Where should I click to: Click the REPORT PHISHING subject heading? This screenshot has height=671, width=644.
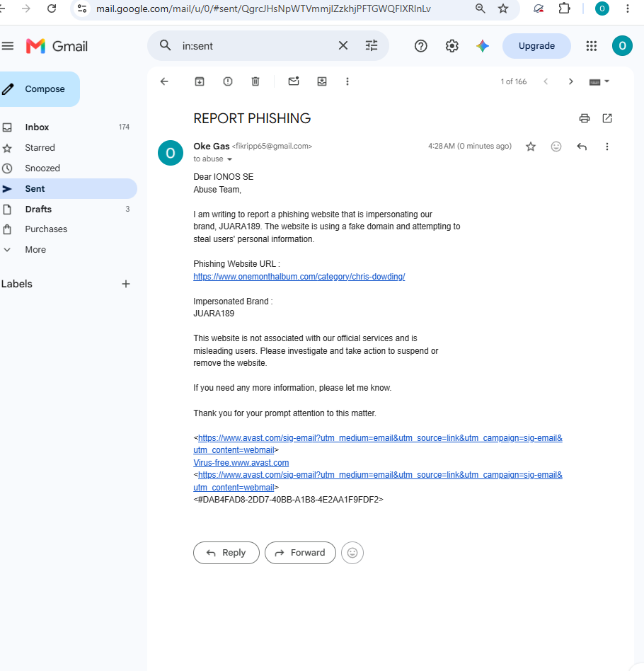pyautogui.click(x=252, y=118)
